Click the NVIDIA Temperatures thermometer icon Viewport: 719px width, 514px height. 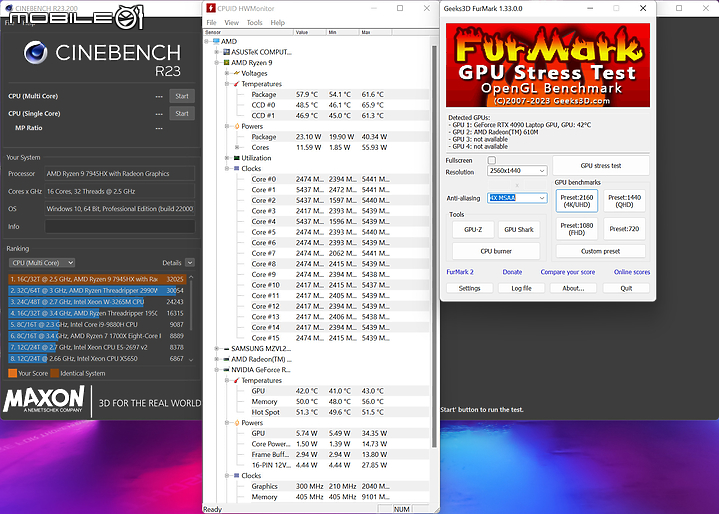[237, 380]
